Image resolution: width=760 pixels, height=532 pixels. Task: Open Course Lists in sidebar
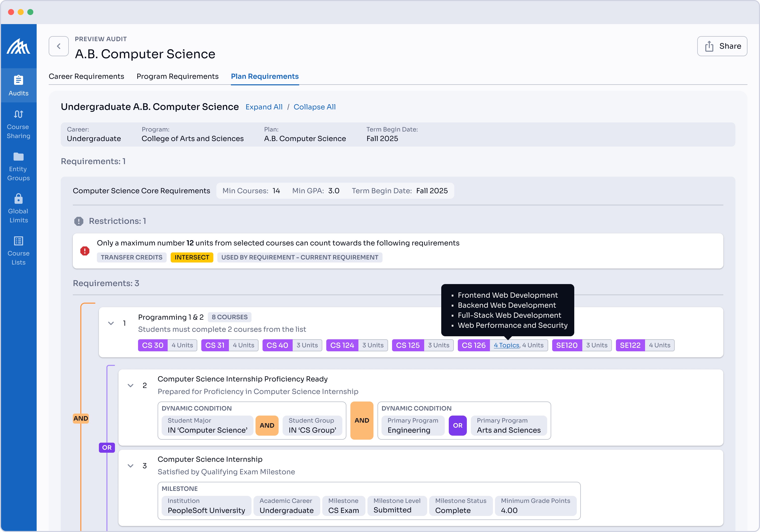tap(19, 251)
